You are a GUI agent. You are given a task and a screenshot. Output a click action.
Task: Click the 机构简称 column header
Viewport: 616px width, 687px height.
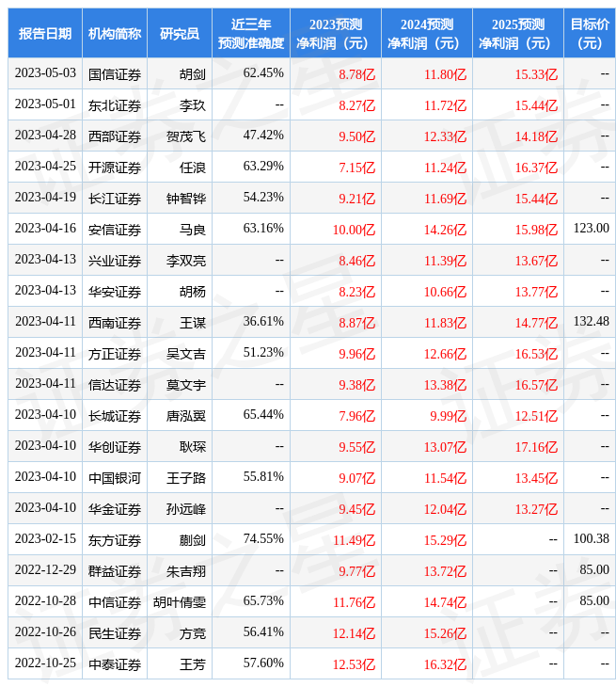pyautogui.click(x=115, y=33)
